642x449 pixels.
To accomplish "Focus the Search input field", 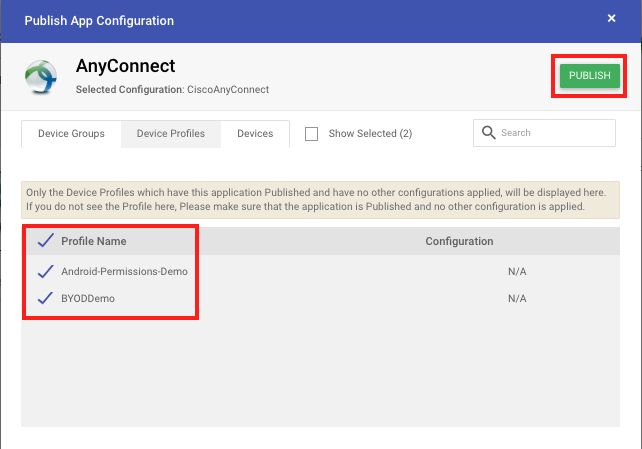I will coord(544,133).
